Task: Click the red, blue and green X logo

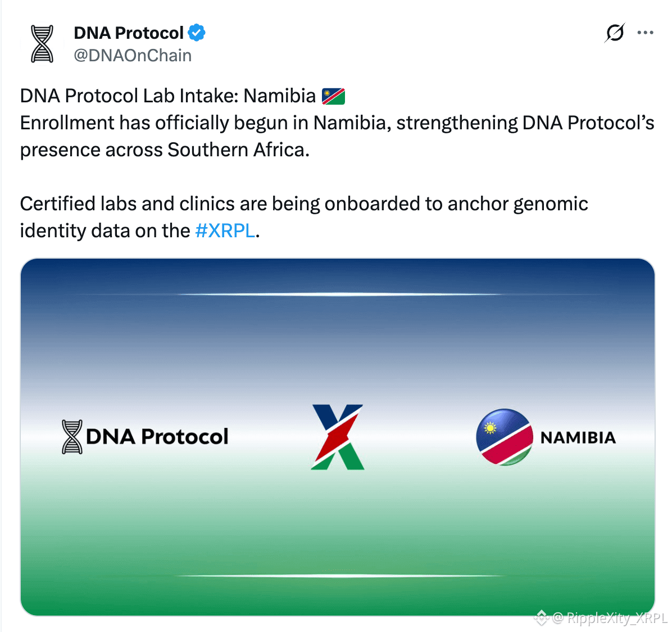Action: point(338,437)
